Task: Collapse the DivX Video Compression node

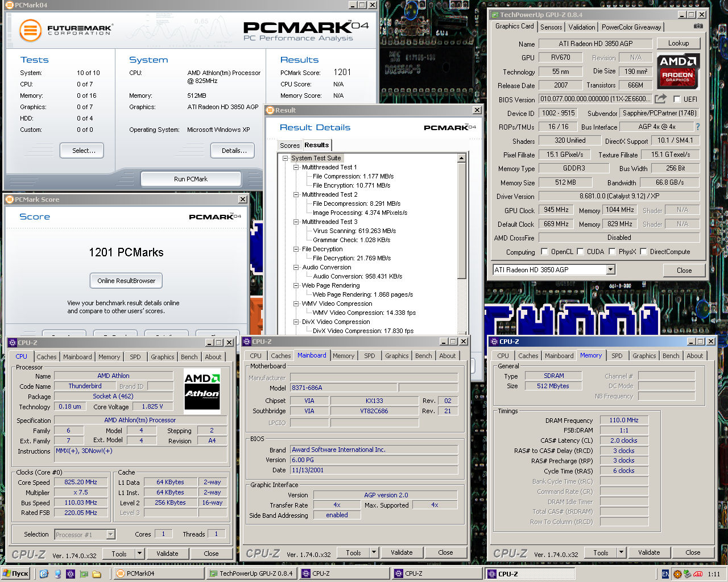Action: pyautogui.click(x=296, y=322)
